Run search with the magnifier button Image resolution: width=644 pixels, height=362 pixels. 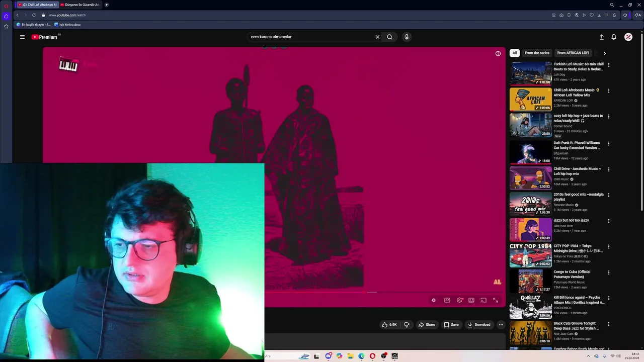coord(389,37)
